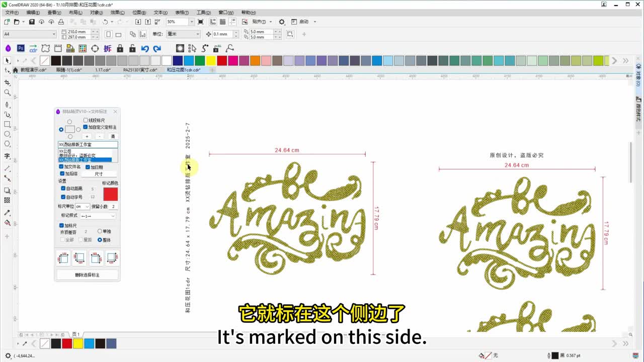Click the closed padlock lock icon
Image resolution: width=644 pixels, height=362 pixels.
pos(120,48)
